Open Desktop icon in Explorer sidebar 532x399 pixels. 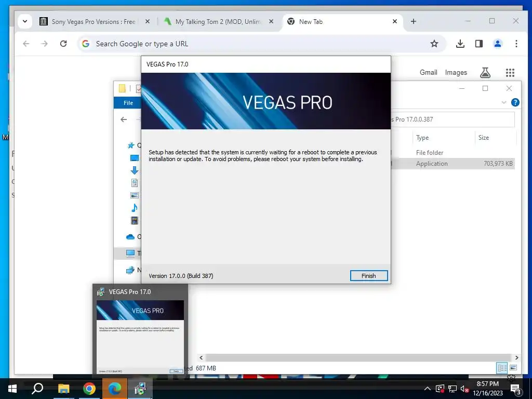click(x=135, y=158)
